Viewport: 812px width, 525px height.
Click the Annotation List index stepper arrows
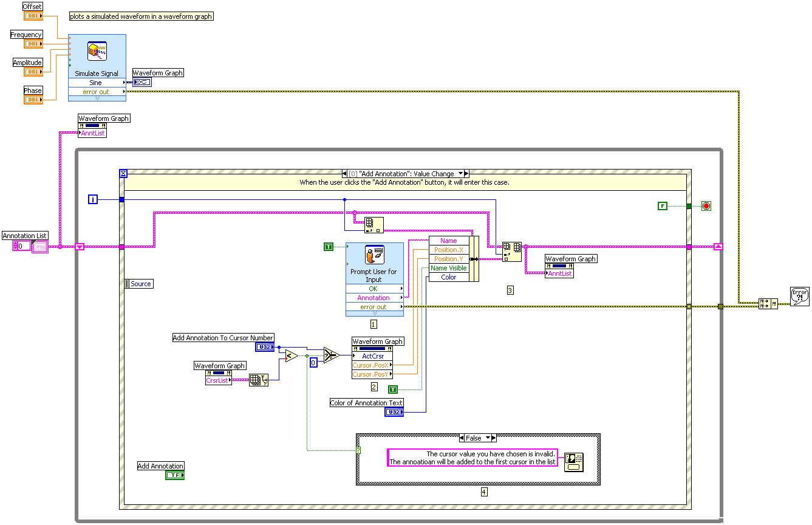[x=16, y=246]
